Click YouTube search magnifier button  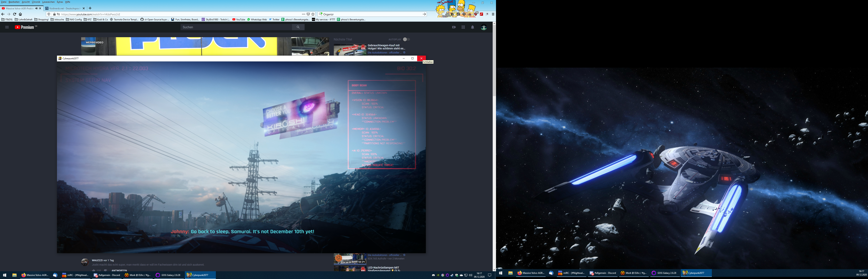pyautogui.click(x=298, y=27)
